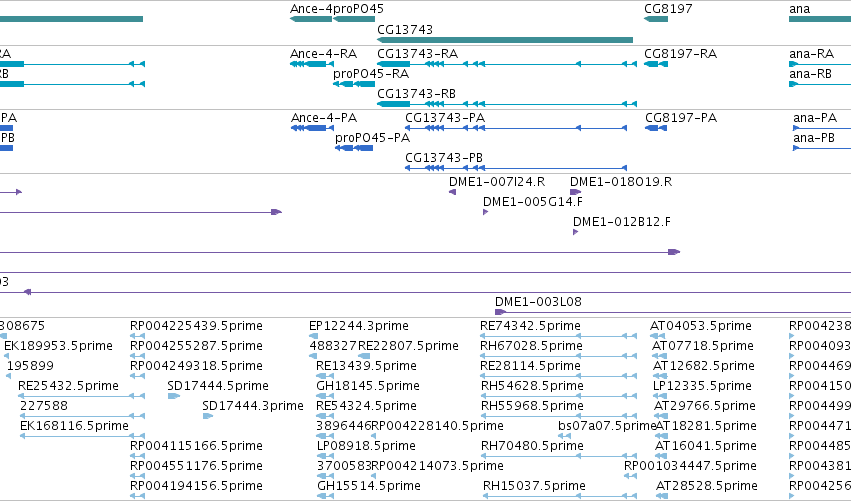Click the DME1-012B12.F feature label

point(622,222)
